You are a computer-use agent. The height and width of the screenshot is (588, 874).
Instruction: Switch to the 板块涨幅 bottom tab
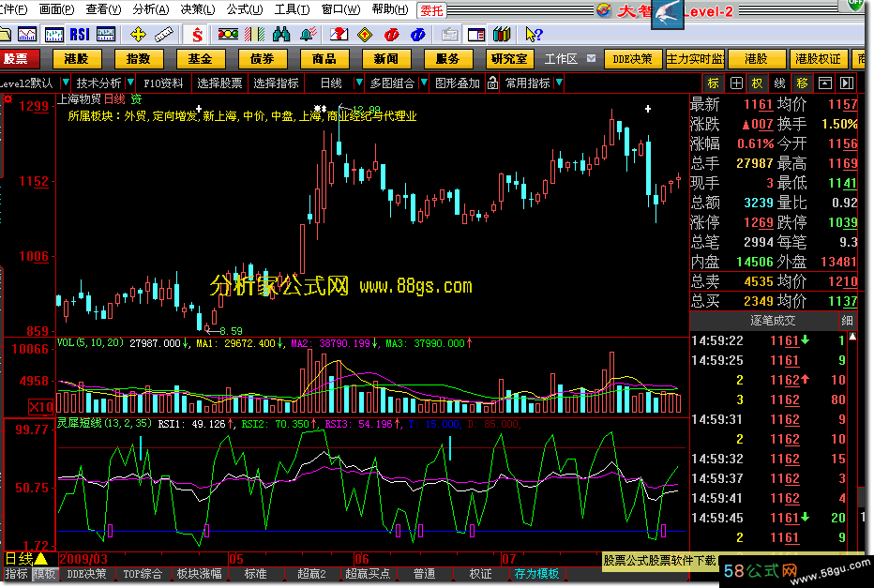click(x=199, y=574)
